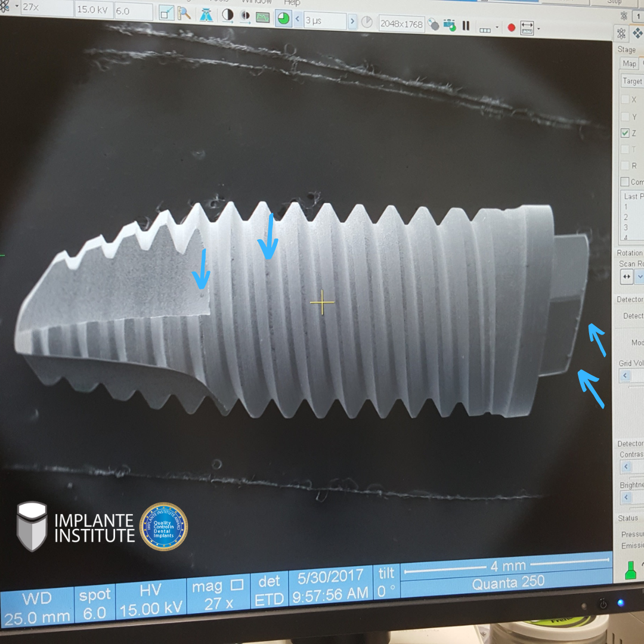Toggle the Z axis checkbox
Image resolution: width=644 pixels, height=644 pixels.
625,133
